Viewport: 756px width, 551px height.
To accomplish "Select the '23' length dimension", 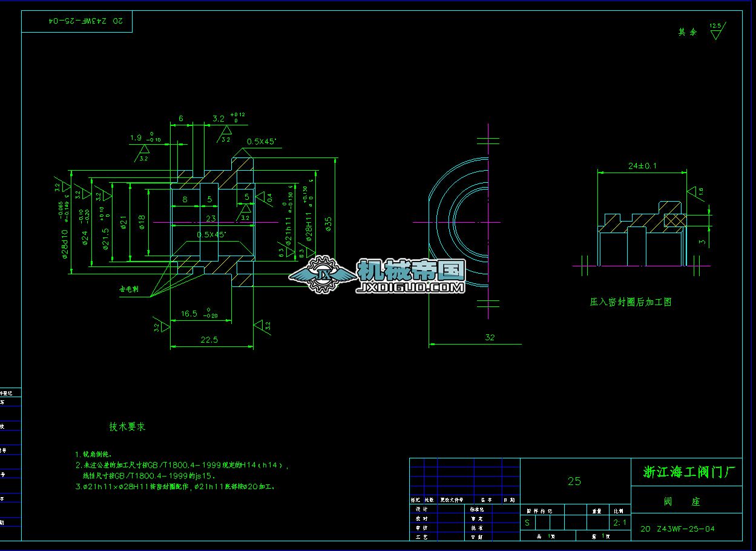I will click(x=211, y=219).
